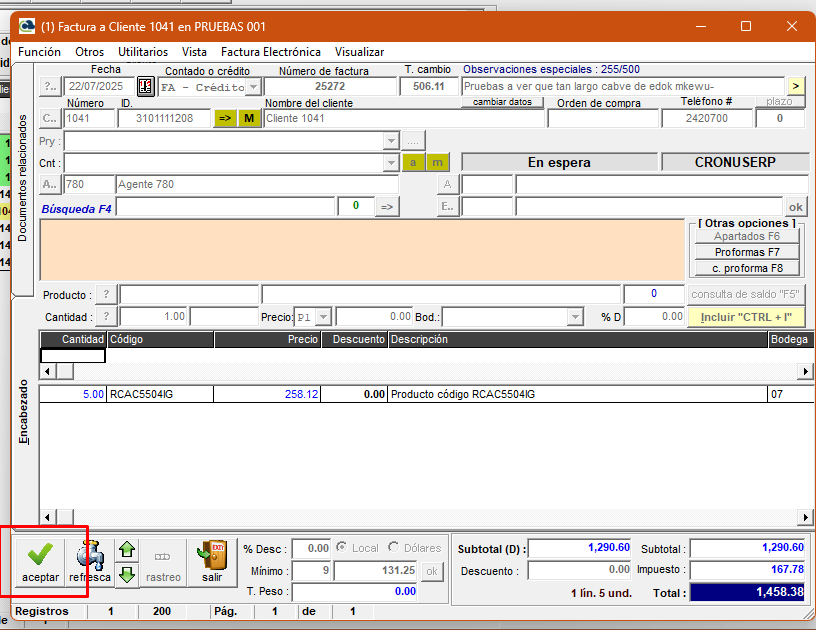Open the Bod. warehouse dropdown

pyautogui.click(x=575, y=316)
